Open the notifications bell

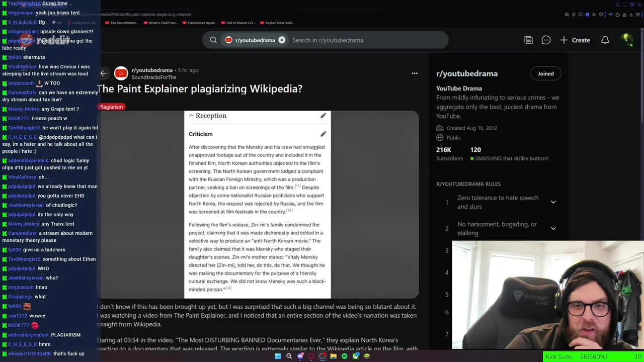click(605, 40)
